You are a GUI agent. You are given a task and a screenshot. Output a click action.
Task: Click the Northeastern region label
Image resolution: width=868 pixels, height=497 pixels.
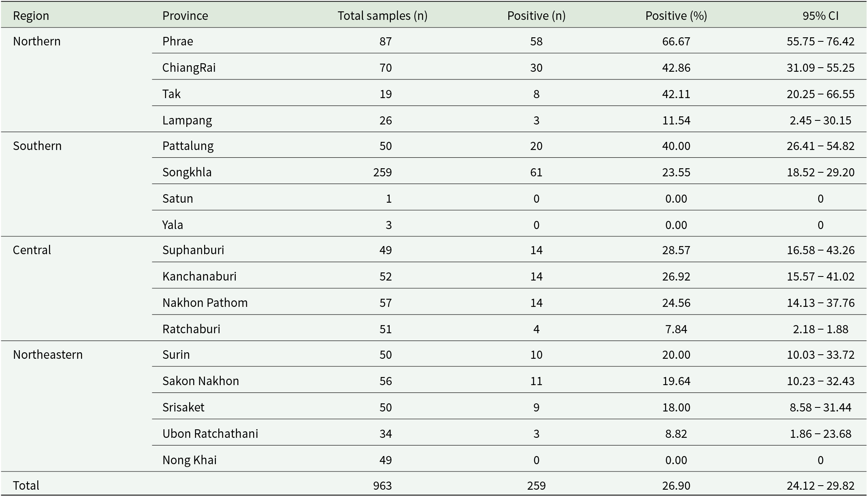pyautogui.click(x=48, y=355)
